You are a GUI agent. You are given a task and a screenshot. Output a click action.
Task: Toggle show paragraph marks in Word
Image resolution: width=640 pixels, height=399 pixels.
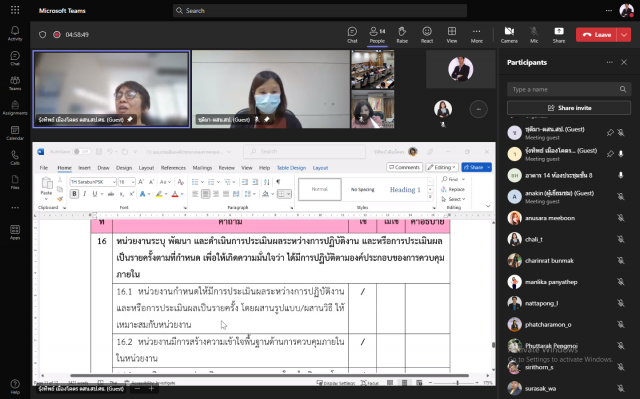278,182
